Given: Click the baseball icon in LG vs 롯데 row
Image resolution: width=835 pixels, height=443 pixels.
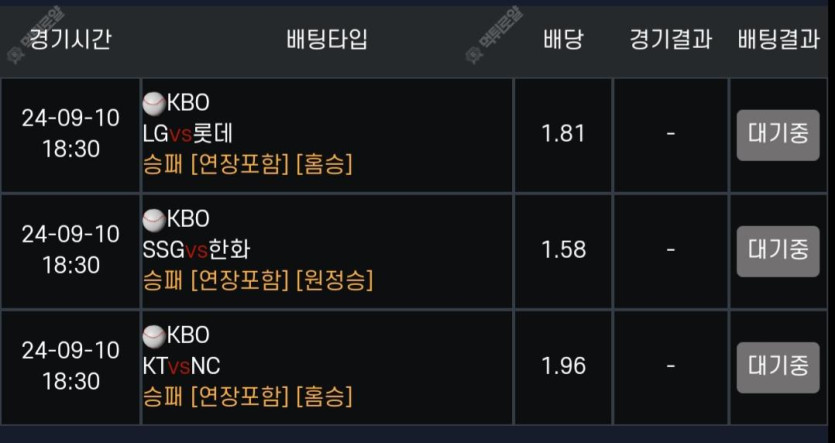Looking at the screenshot, I should point(154,104).
